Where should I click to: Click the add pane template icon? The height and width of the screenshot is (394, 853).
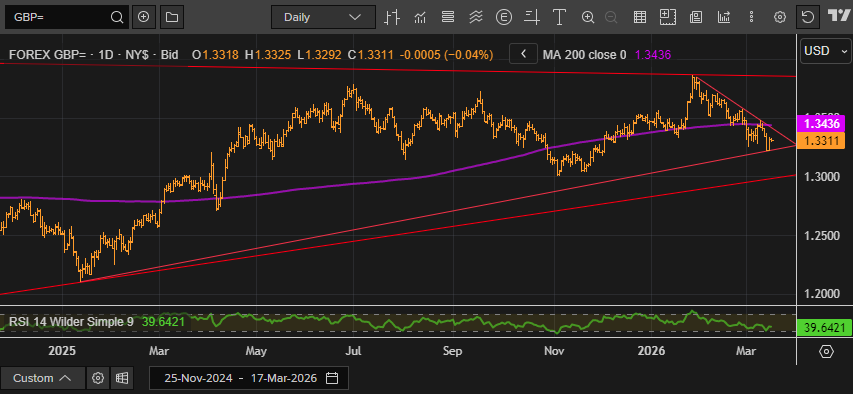click(x=667, y=17)
